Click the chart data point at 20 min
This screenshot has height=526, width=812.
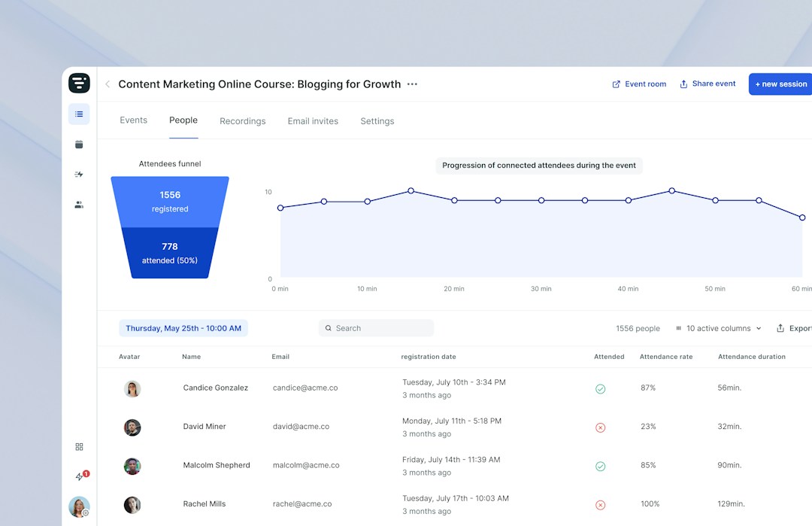(x=454, y=201)
